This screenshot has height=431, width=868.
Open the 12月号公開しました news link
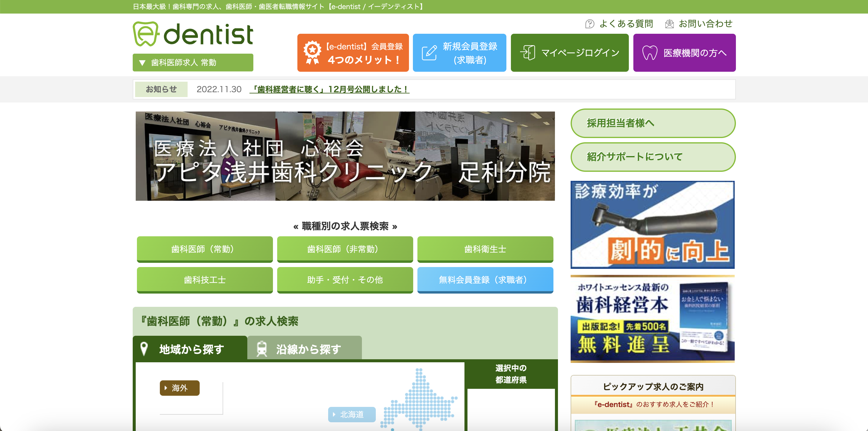point(330,89)
